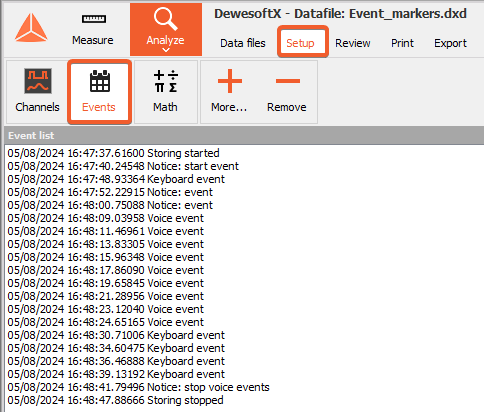
Task: Select Voice event at 16:48:23.12040
Action: [x=105, y=309]
